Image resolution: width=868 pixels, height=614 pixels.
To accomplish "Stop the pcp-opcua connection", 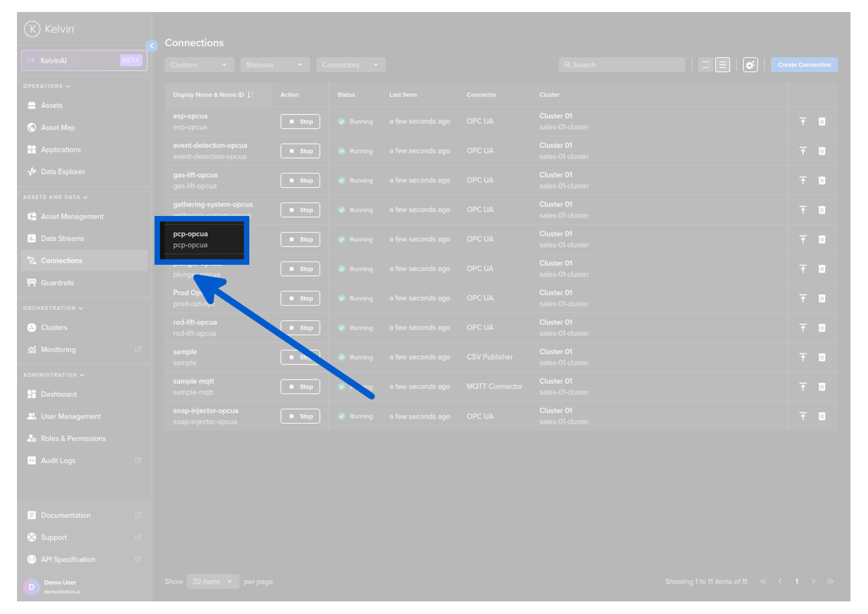I will [x=300, y=240].
